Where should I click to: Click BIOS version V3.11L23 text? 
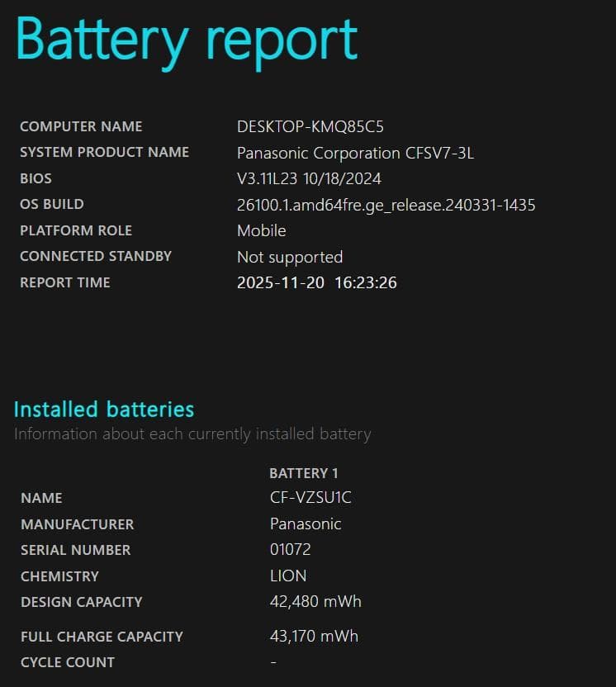tap(309, 178)
